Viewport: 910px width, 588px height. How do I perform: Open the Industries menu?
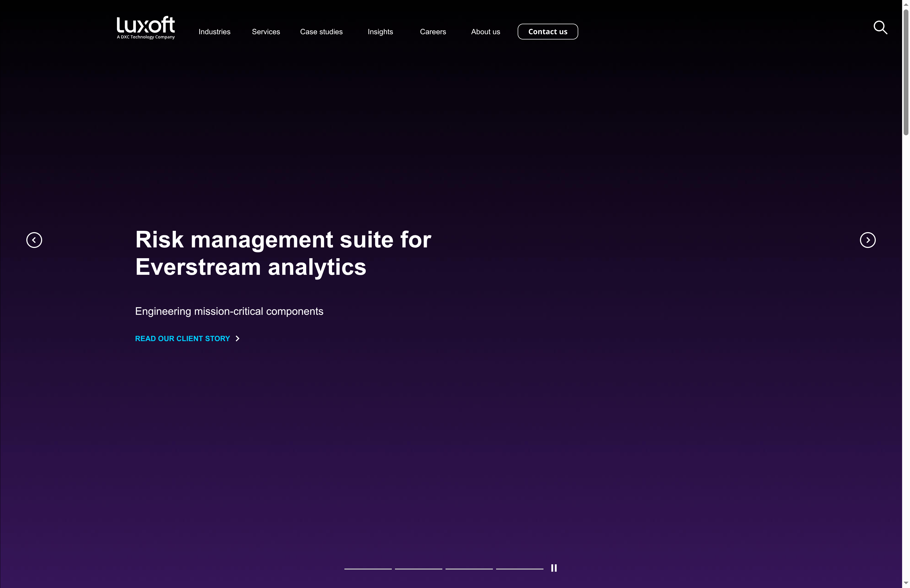tap(214, 32)
